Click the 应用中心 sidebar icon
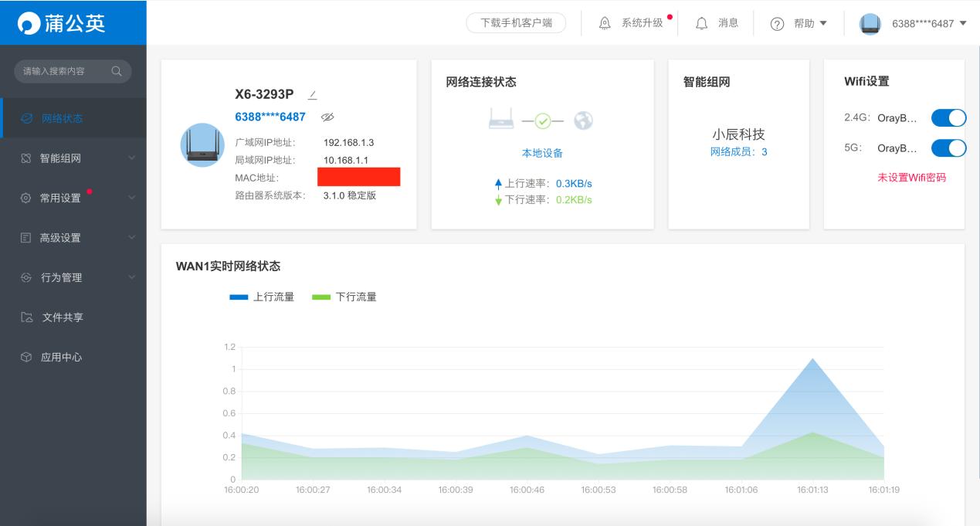980x526 pixels. 28,357
